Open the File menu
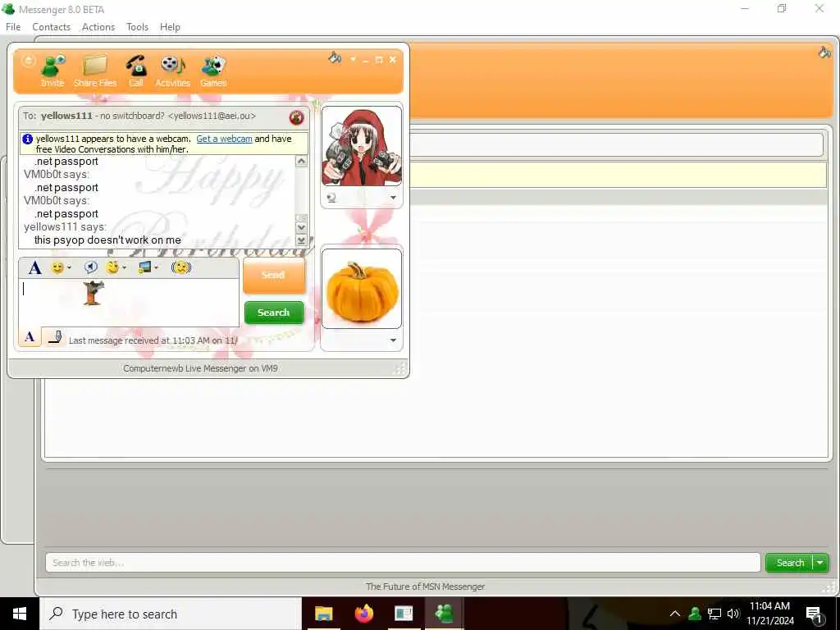Screen dimensions: 840x630 13,27
